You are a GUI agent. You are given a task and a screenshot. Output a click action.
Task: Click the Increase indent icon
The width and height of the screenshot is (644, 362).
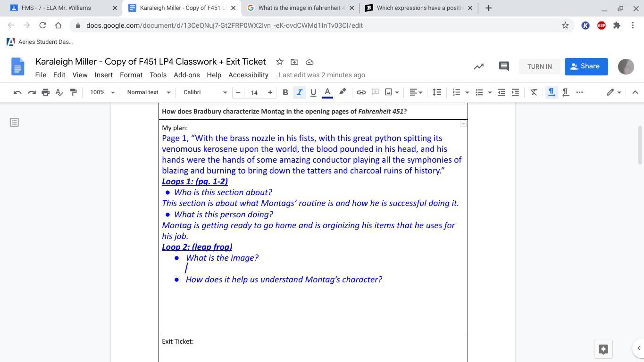click(x=515, y=92)
